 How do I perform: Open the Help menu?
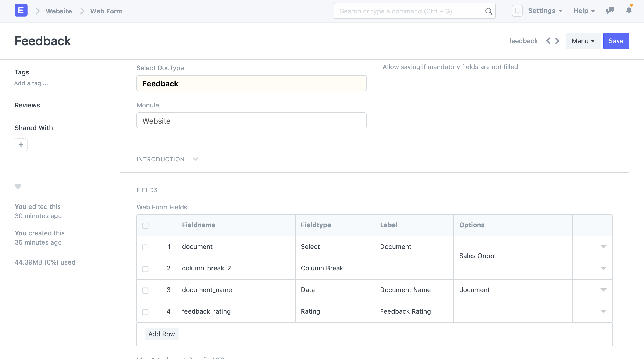point(584,11)
